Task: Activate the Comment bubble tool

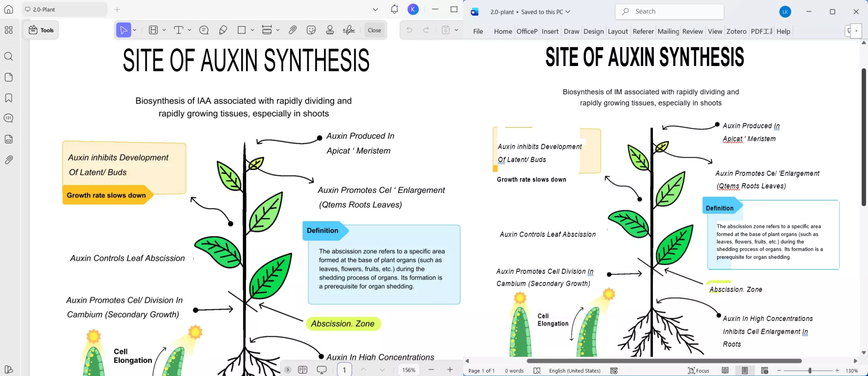Action: click(x=204, y=30)
